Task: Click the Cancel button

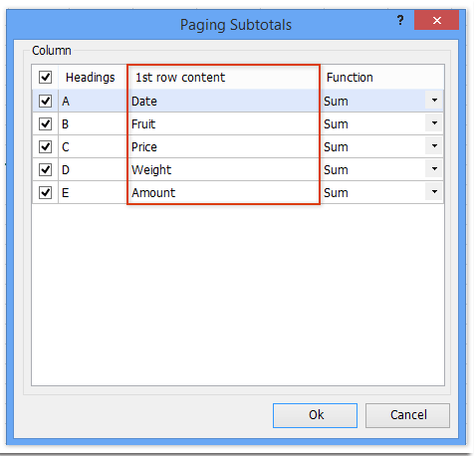Action: (407, 415)
